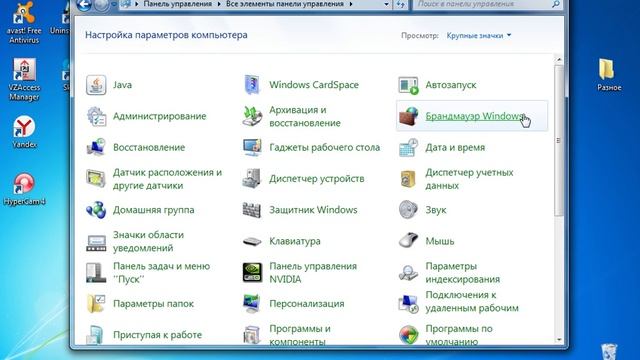Click the Программы и компоненты icon
Image resolution: width=640 pixels, height=360 pixels.
pos(252,335)
